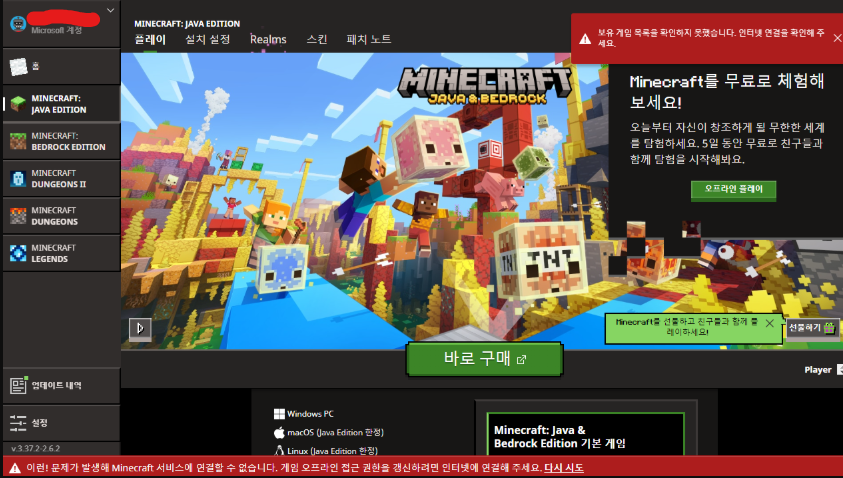843x478 pixels.
Task: Click the Microsoft account avatar icon
Action: (18, 24)
